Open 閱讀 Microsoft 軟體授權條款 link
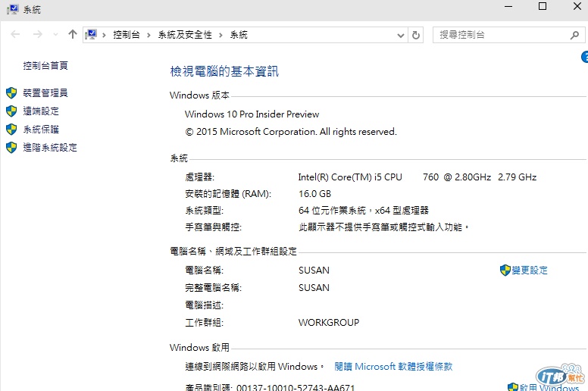This screenshot has height=391, width=588. [393, 366]
